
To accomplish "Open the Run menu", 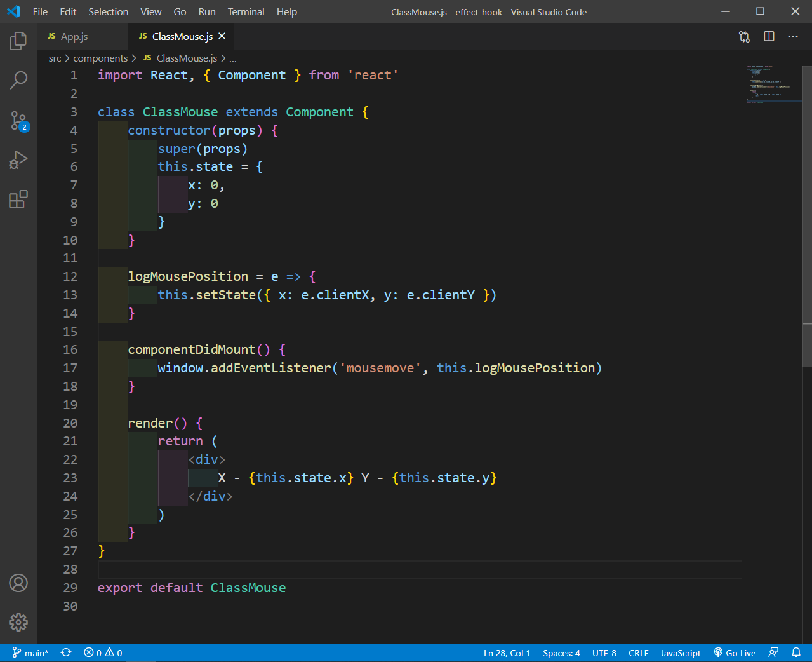I will (x=207, y=11).
